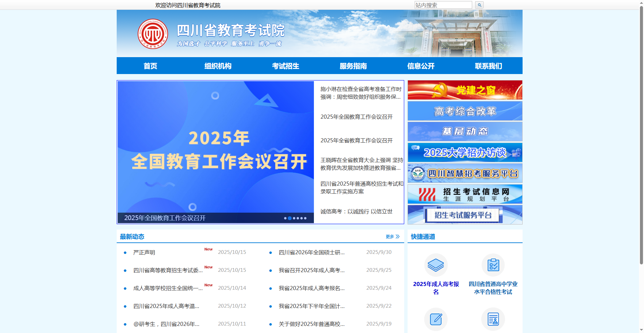
Task: Click the search magnifier icon
Action: pos(479,5)
